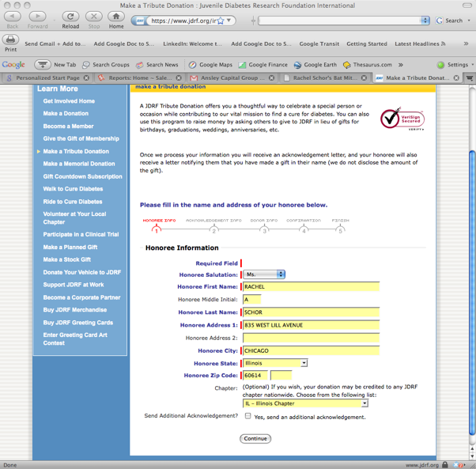Click the toolbar toggle pill top right
This screenshot has height=469, width=476.
coord(467,6)
